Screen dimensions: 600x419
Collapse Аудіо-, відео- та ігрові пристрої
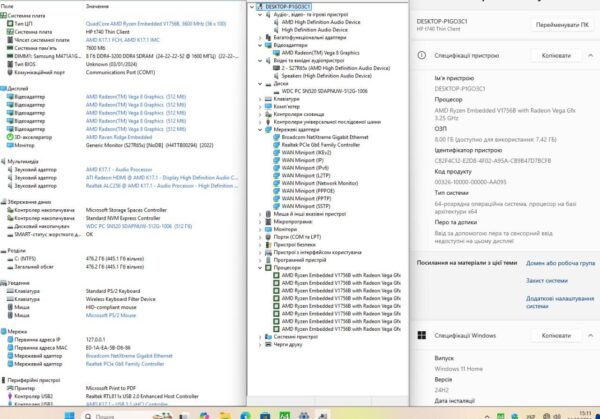click(x=260, y=15)
